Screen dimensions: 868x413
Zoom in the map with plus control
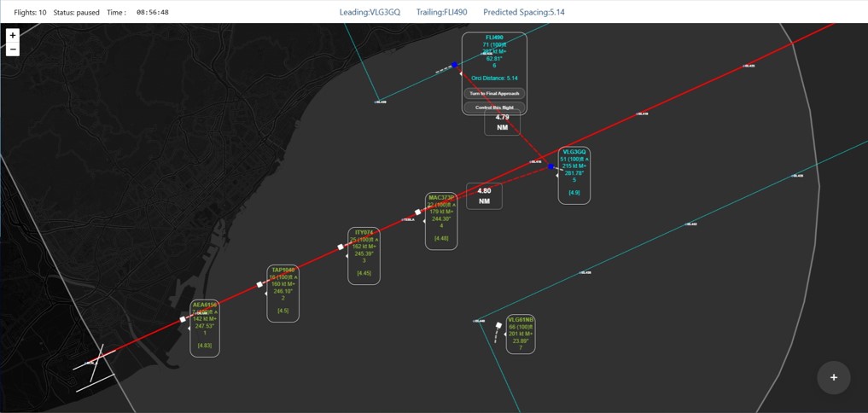12,35
